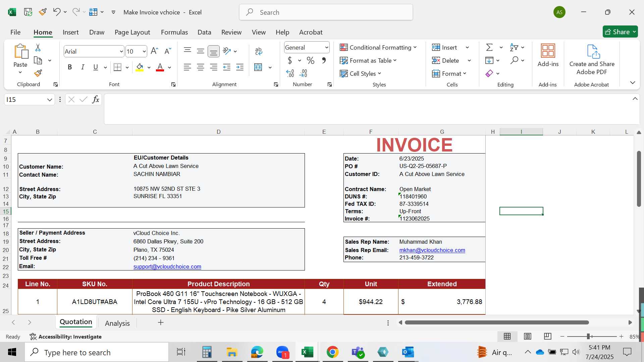Expand the formula bar
Viewport: 644px width, 362px height.
click(x=635, y=99)
